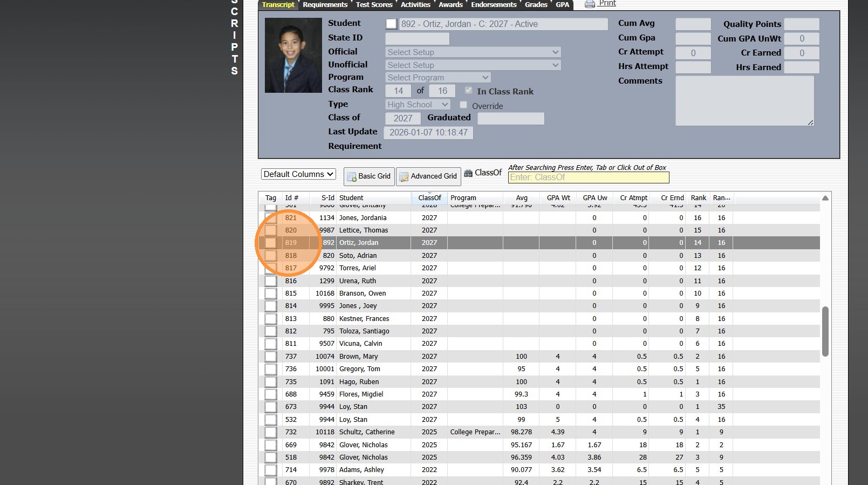
Task: Check the Tag box for Urena, Ruth
Action: click(x=271, y=281)
